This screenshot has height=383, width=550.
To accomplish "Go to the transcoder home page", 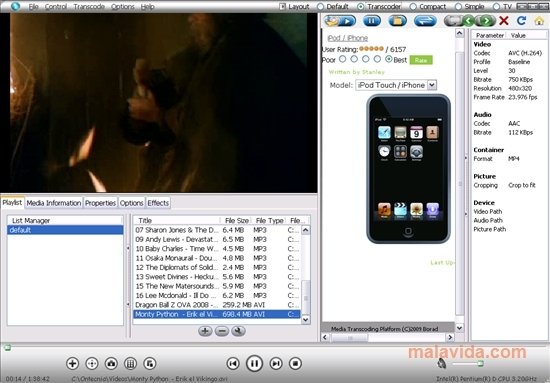I will coord(539,21).
